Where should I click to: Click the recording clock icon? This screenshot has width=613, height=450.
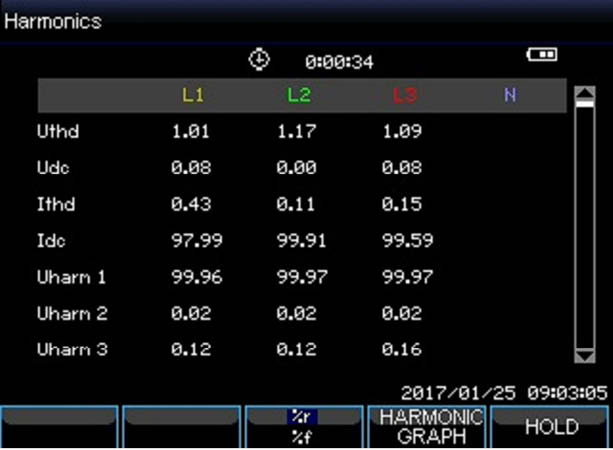click(259, 60)
